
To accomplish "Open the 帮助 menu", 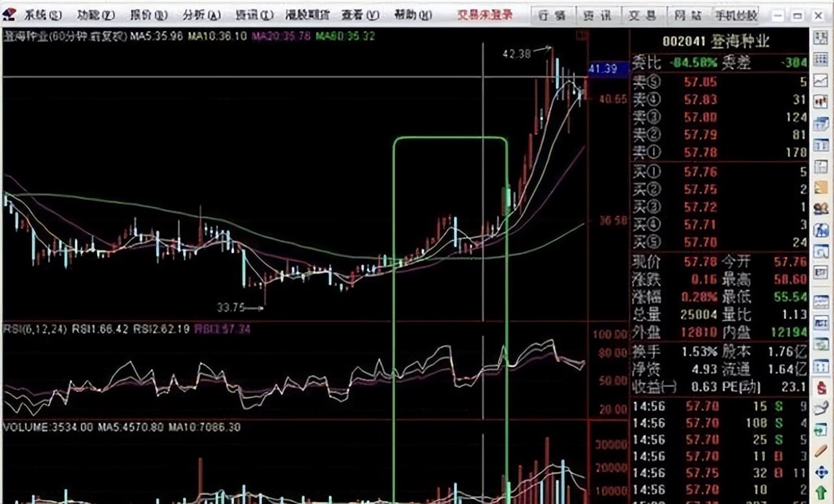I will pyautogui.click(x=412, y=15).
